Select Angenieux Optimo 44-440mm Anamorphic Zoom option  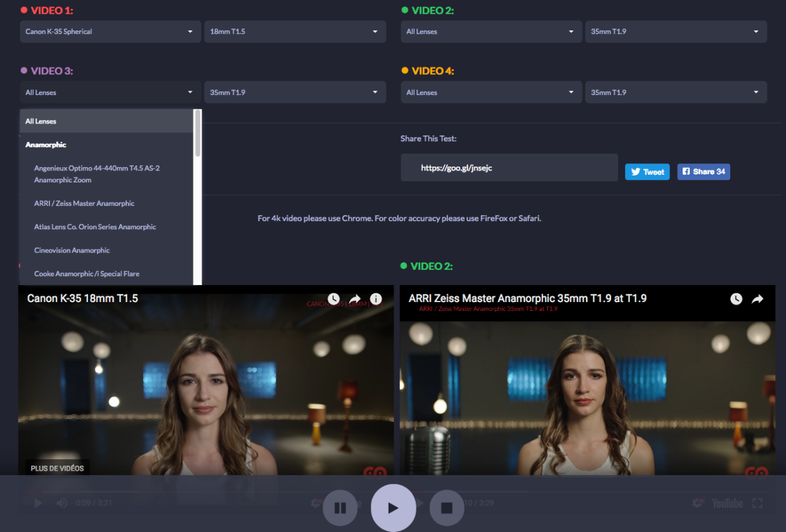coord(106,174)
